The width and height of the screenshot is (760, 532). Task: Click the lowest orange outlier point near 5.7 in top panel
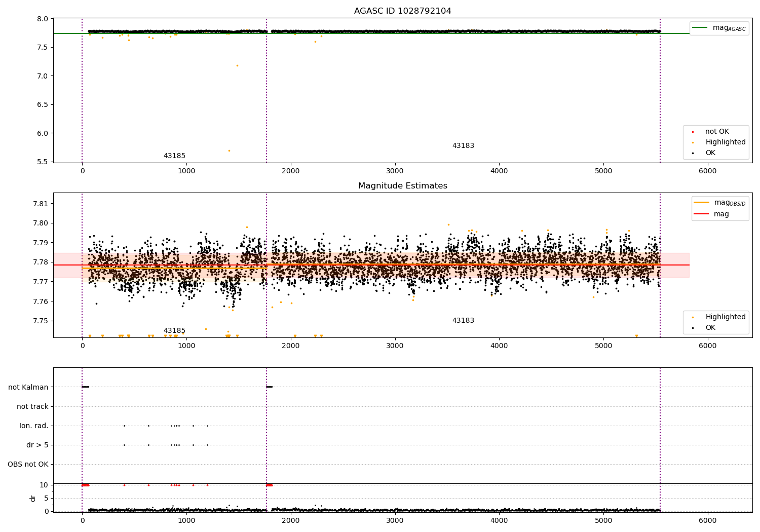pos(229,150)
